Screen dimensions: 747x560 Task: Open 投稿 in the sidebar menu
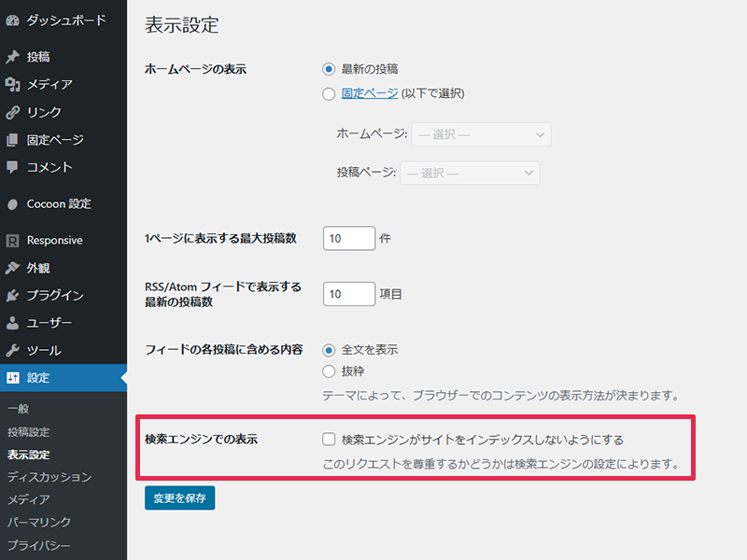(x=63, y=57)
